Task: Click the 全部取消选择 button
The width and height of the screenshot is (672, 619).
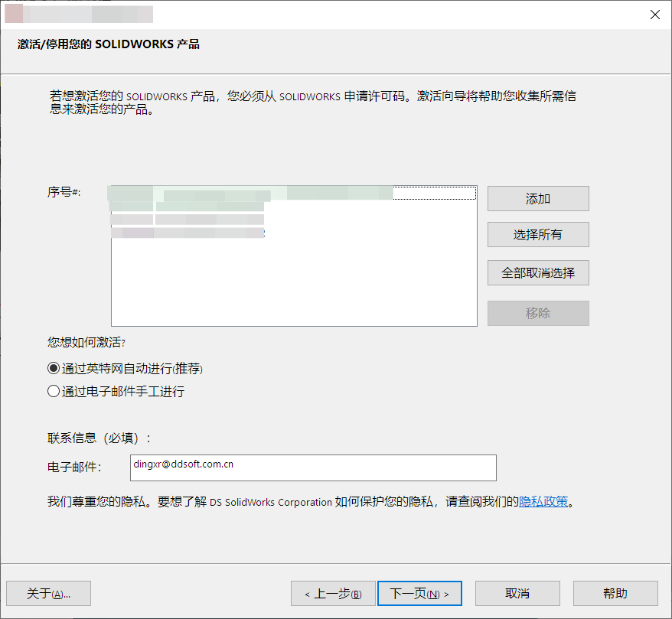Action: pyautogui.click(x=538, y=272)
